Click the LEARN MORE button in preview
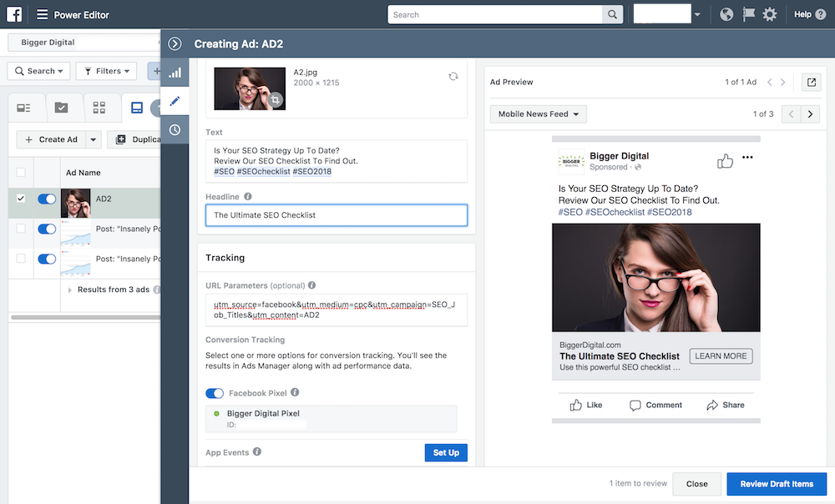The height and width of the screenshot is (504, 835). click(x=721, y=356)
